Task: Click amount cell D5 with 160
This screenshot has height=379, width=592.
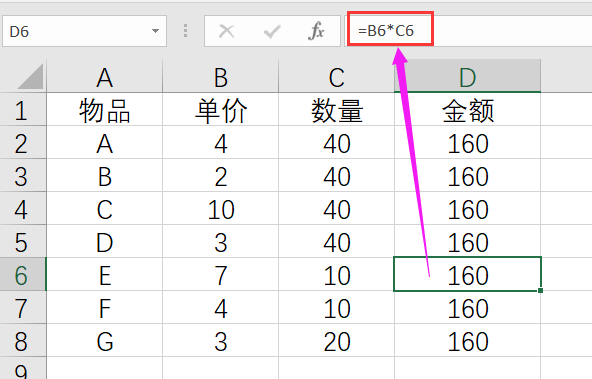Action: tap(467, 242)
